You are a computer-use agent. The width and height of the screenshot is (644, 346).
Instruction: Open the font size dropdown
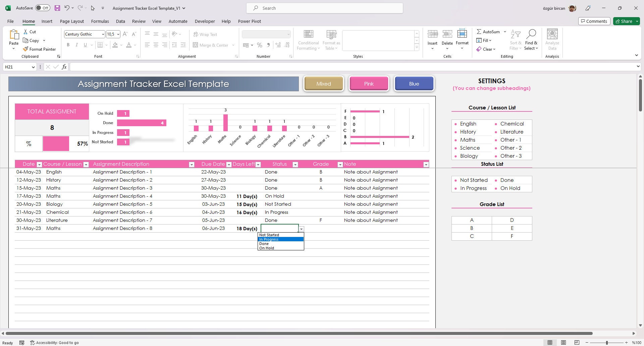coord(118,34)
